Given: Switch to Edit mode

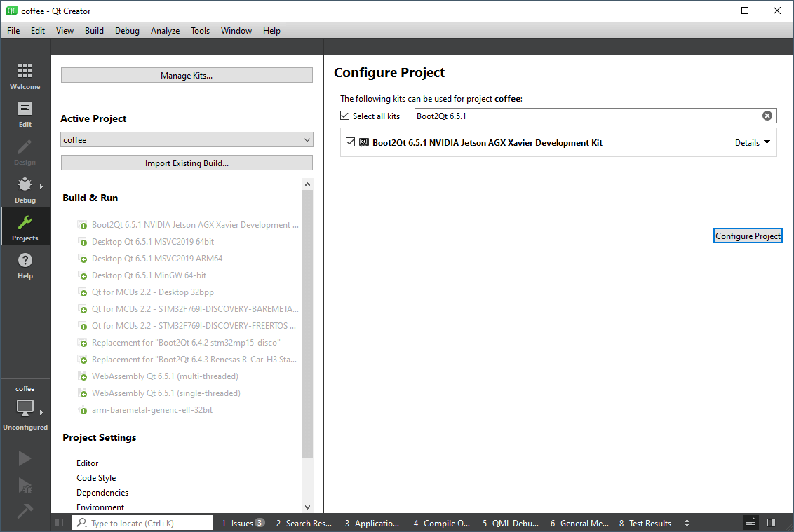Looking at the screenshot, I should (25, 114).
